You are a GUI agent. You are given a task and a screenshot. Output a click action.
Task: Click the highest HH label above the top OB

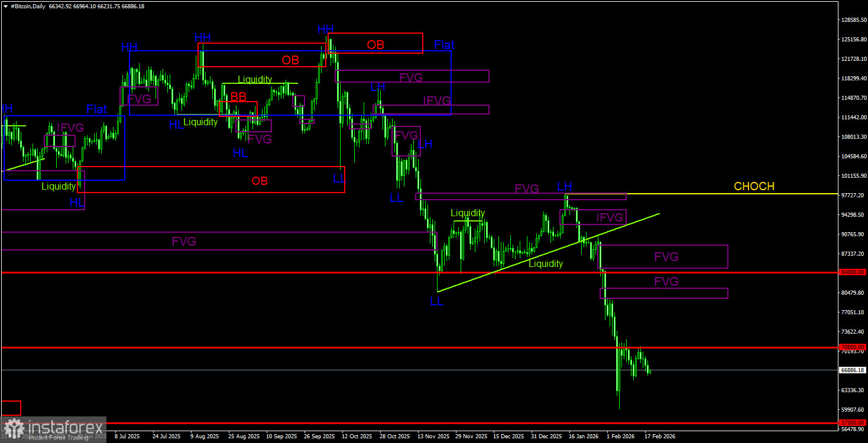coord(326,29)
